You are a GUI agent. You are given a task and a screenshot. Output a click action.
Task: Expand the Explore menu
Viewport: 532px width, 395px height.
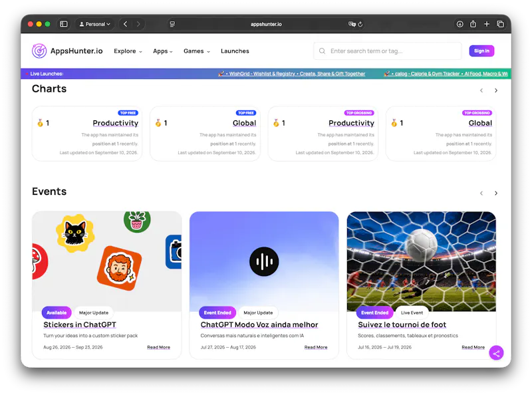click(x=128, y=51)
